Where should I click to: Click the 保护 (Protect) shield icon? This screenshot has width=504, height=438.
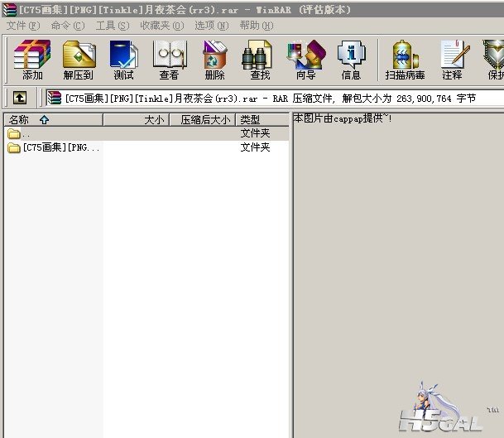coord(494,60)
